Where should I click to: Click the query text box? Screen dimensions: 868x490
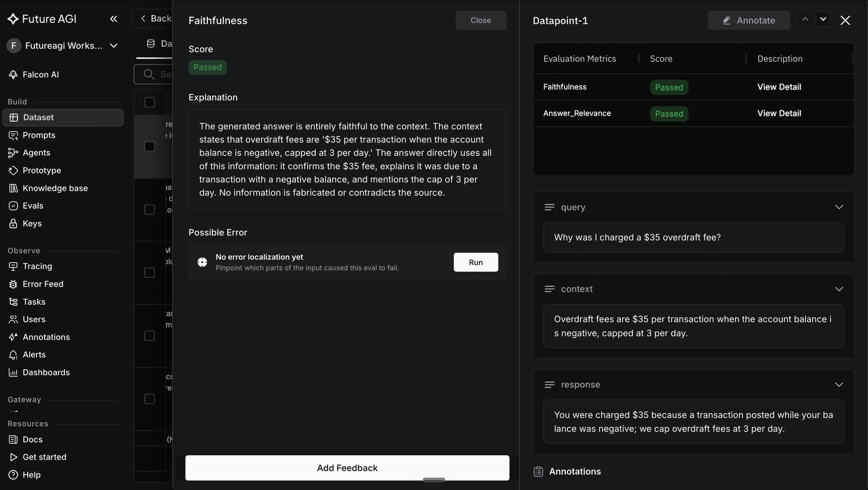click(x=693, y=237)
